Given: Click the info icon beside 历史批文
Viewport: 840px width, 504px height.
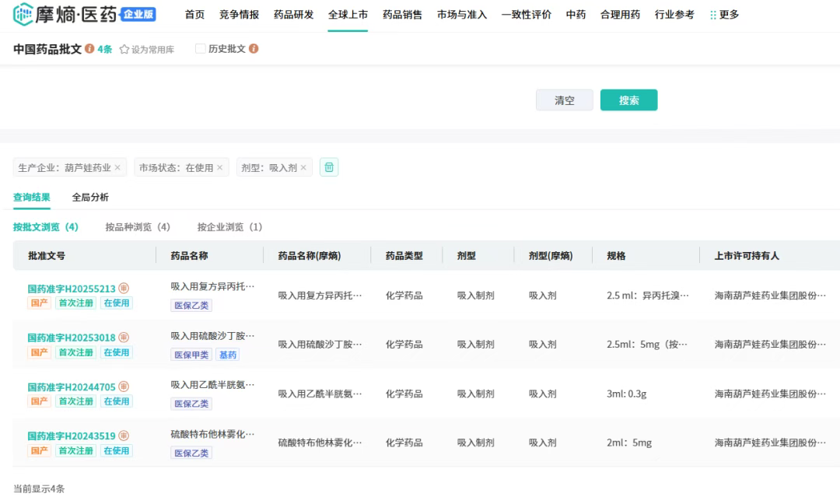Looking at the screenshot, I should (x=254, y=49).
